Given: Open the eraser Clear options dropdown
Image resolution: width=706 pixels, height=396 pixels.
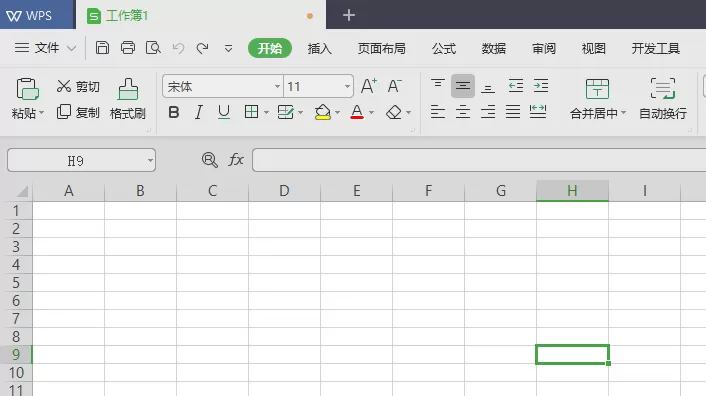Looking at the screenshot, I should coord(408,112).
